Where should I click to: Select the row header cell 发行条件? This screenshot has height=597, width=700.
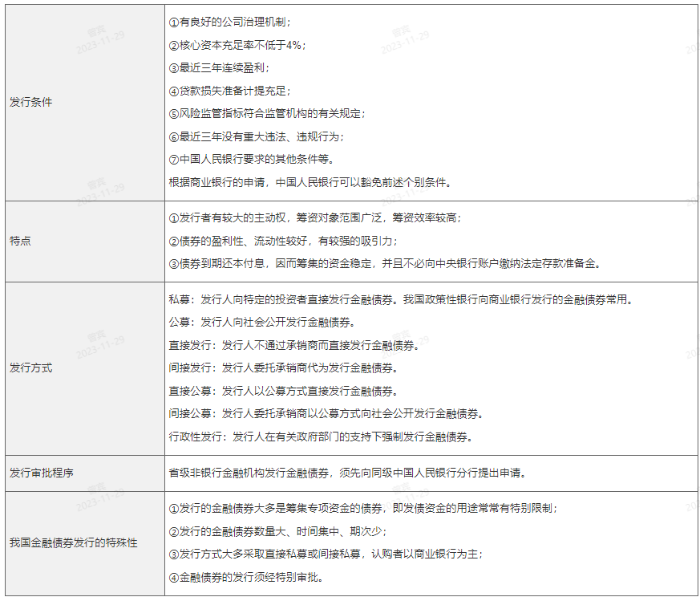85,103
